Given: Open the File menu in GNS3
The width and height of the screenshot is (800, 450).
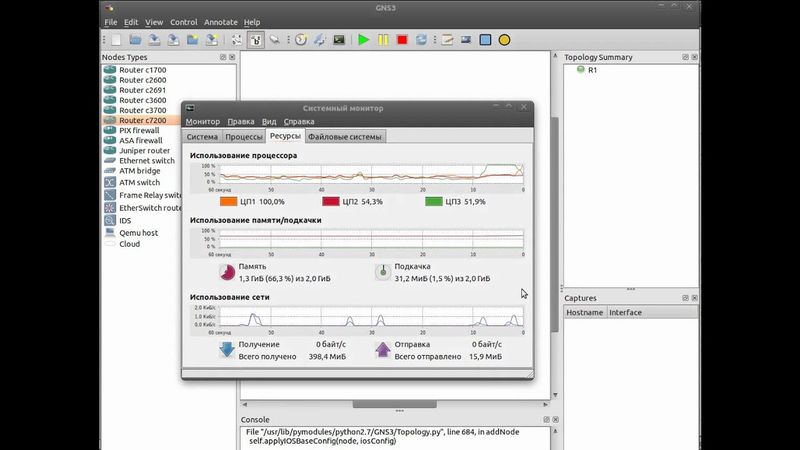Looking at the screenshot, I should click(111, 22).
